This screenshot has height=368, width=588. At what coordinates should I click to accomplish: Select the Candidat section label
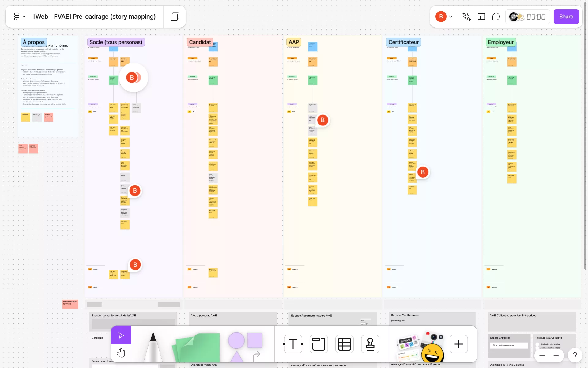point(200,42)
